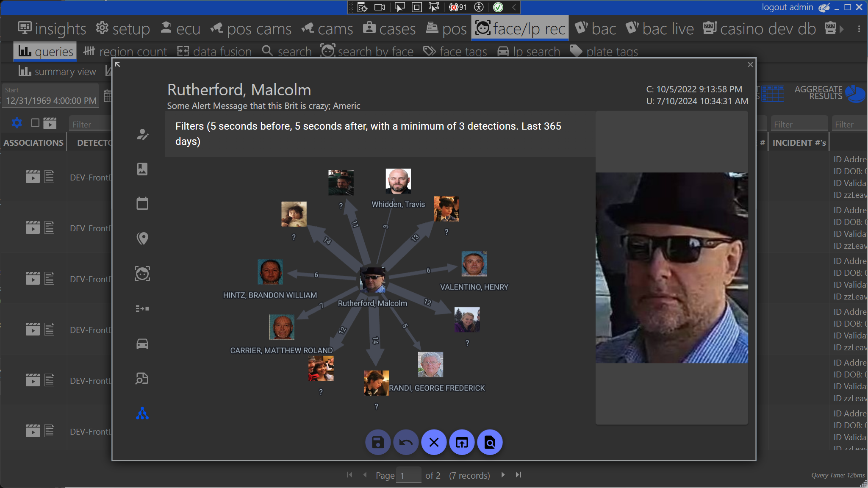The width and height of the screenshot is (868, 488).
Task: Toggle the checkbox beside the gear icon
Action: [x=35, y=123]
